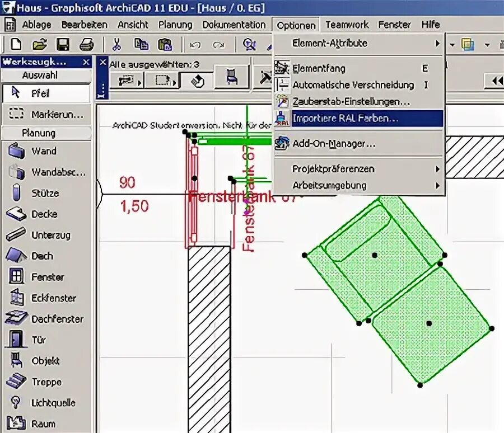
Task: Click the Copy icon in toolbar
Action: 141,44
